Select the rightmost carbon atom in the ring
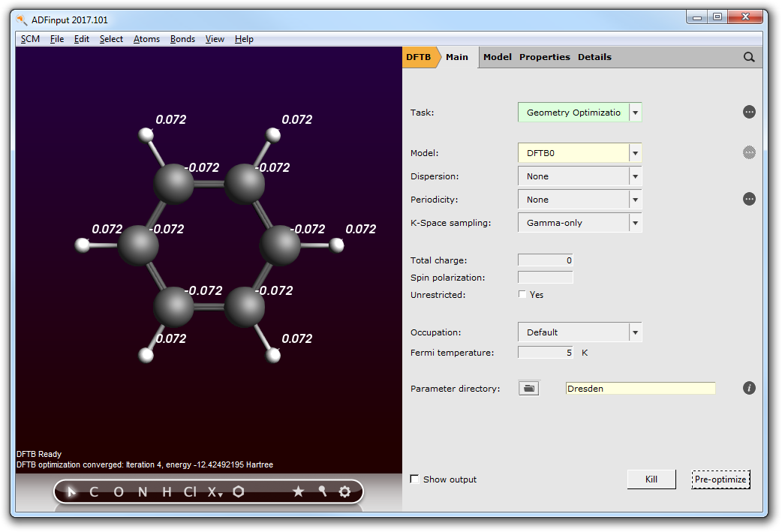782x532 pixels. [280, 245]
